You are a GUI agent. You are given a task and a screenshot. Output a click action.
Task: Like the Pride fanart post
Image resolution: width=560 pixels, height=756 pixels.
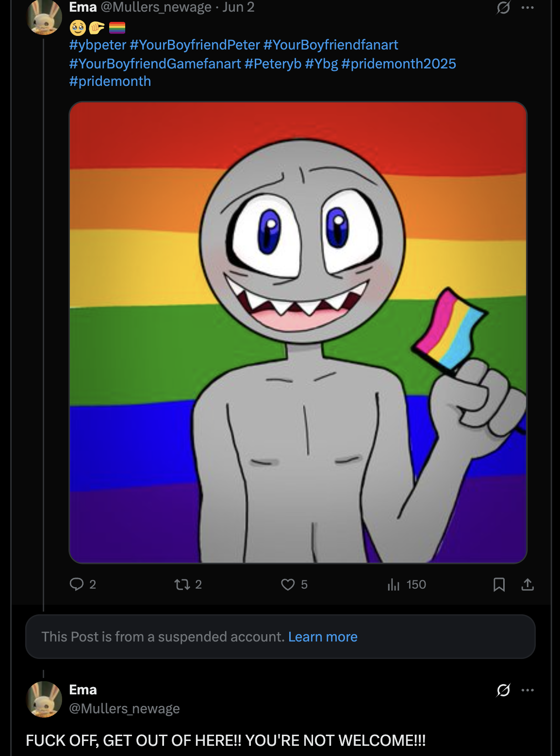(288, 584)
